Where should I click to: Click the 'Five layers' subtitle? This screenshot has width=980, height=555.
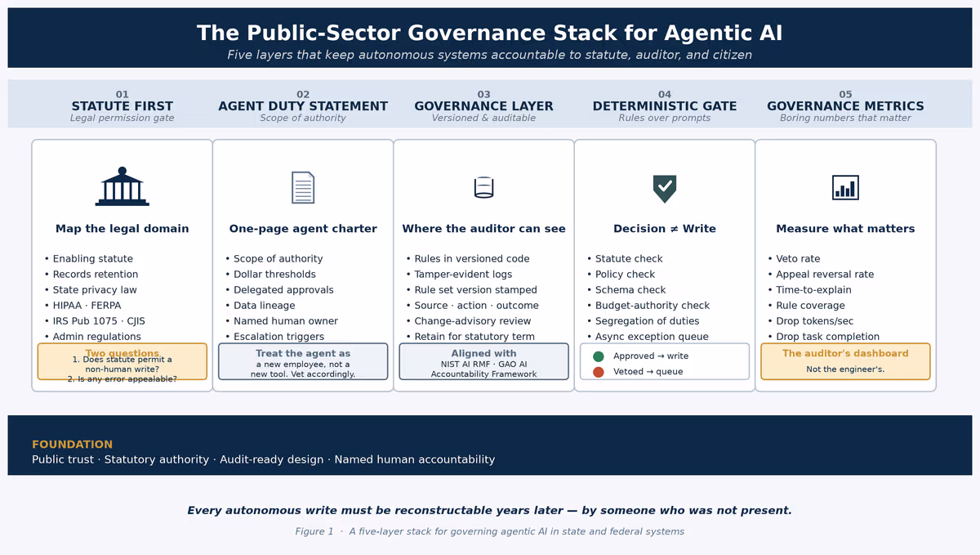(x=490, y=56)
